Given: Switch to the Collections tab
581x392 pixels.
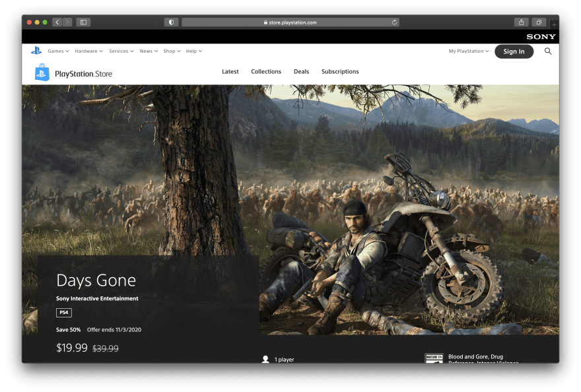Looking at the screenshot, I should tap(266, 71).
